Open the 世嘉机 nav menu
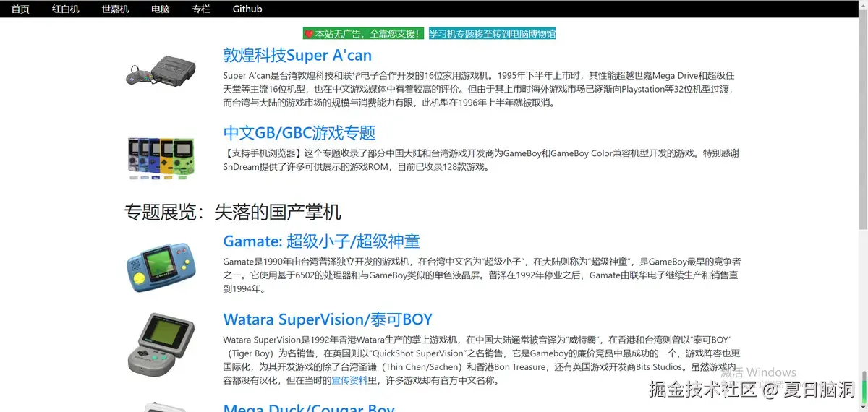Screen dimensions: 868x412 click(x=115, y=9)
